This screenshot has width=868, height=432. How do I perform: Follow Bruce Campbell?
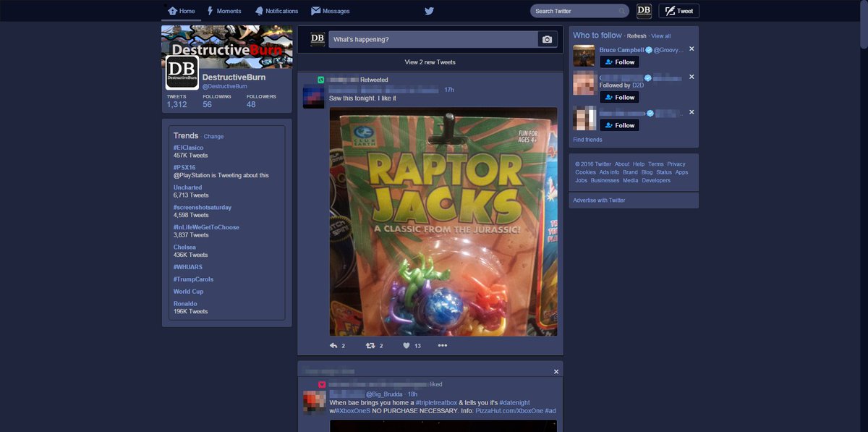(619, 62)
